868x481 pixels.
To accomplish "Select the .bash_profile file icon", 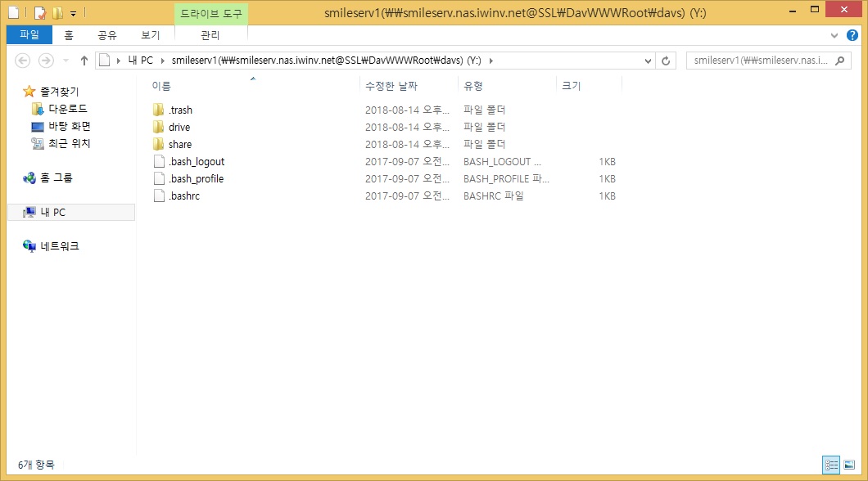I will click(x=159, y=178).
